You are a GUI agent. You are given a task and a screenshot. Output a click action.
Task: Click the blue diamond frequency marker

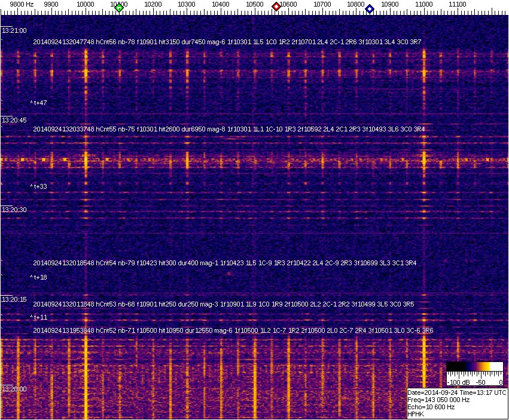(370, 9)
